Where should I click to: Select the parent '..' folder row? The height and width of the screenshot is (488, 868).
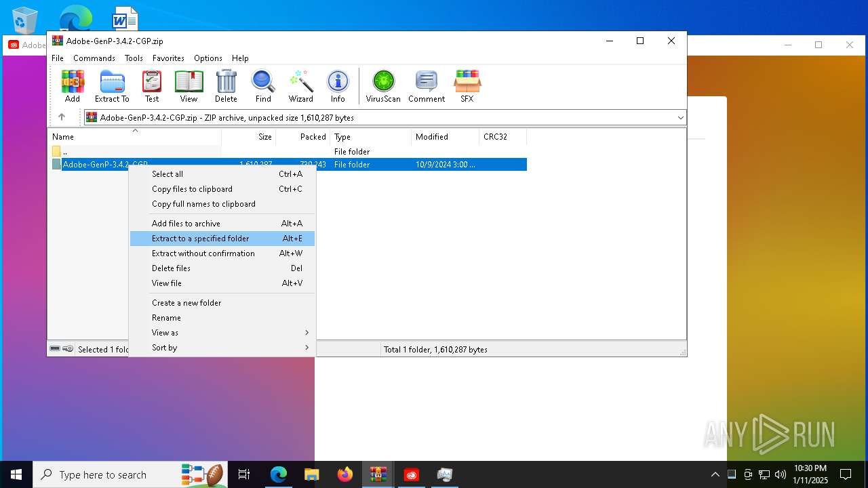coord(288,152)
